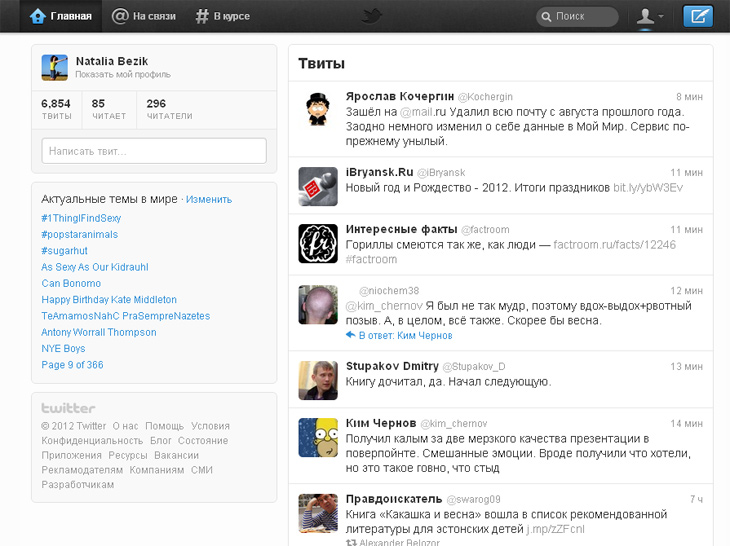Viewport: 730px width, 546px height.
Task: Open the j.mp/zZFcnl link
Action: tap(555, 529)
